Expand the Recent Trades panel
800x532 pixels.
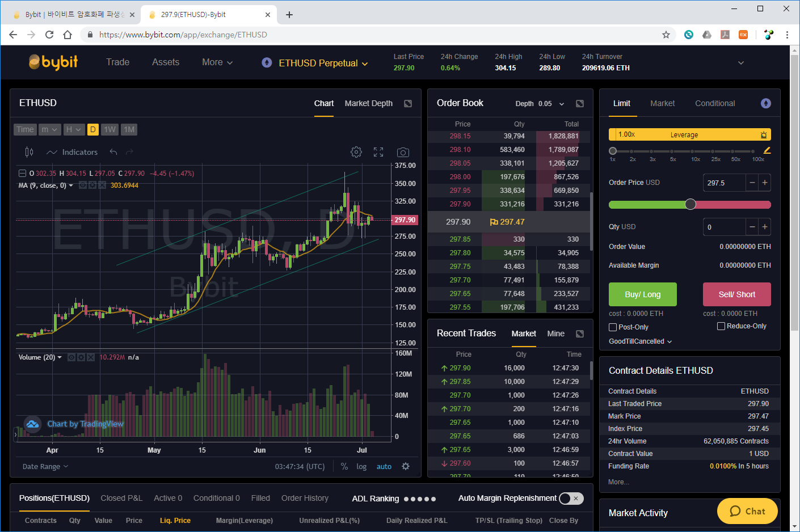tap(580, 333)
